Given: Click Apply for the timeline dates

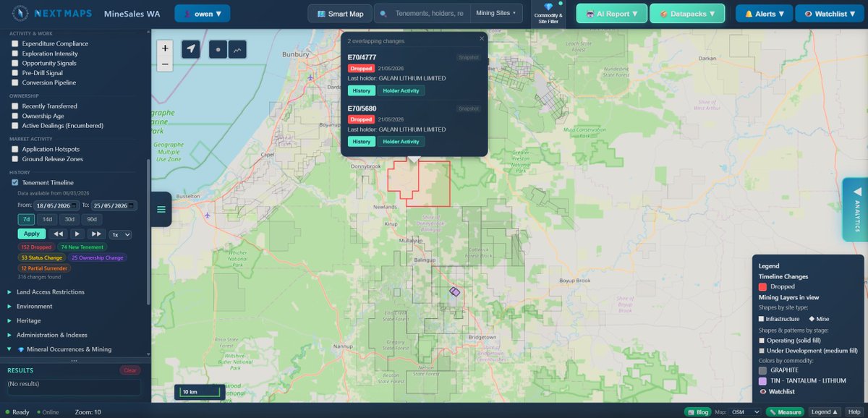Looking at the screenshot, I should [x=31, y=234].
